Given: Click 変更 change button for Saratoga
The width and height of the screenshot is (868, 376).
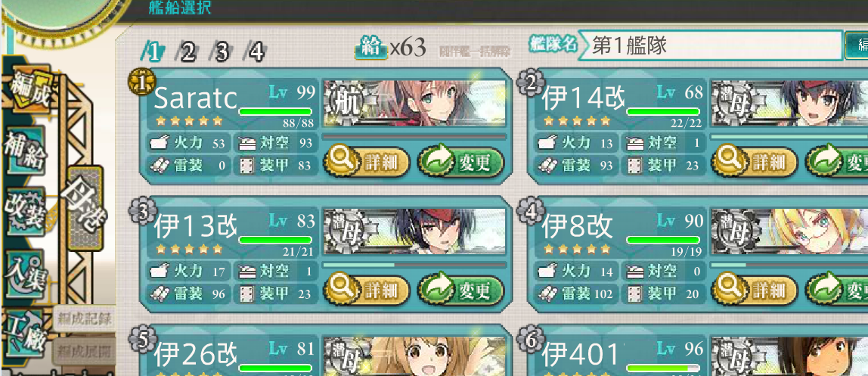Looking at the screenshot, I should tap(460, 162).
